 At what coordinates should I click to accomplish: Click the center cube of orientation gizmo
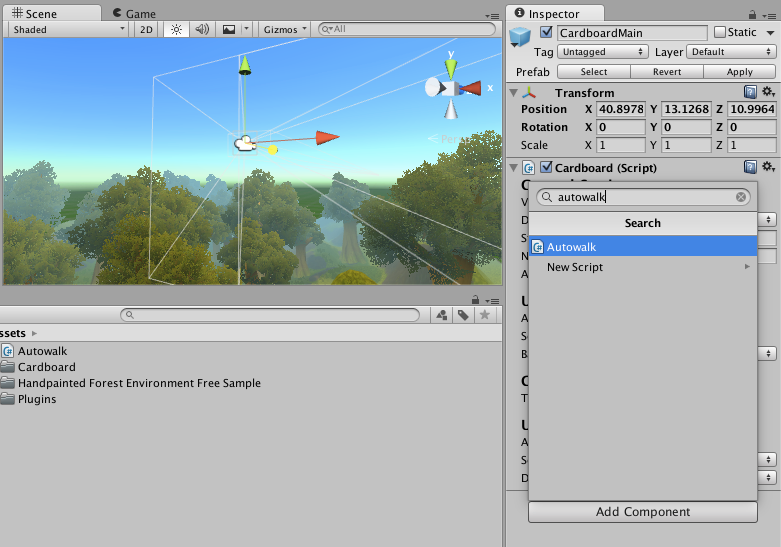(450, 89)
